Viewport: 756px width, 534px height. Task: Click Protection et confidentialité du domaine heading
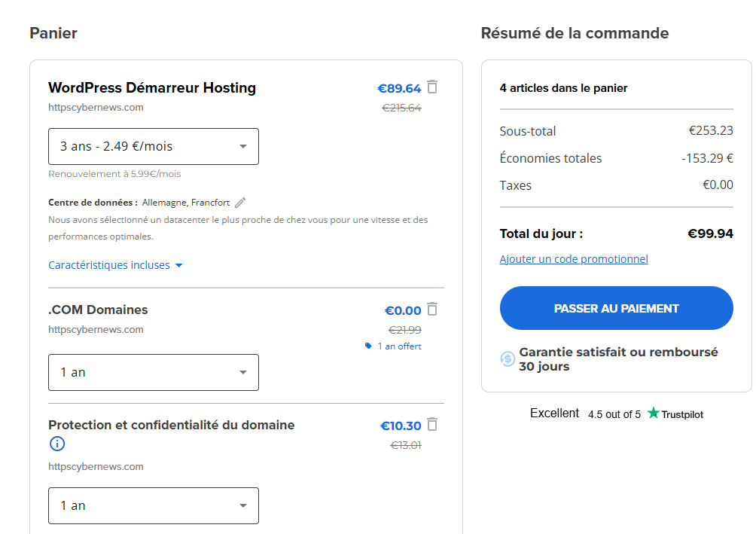pyautogui.click(x=171, y=425)
